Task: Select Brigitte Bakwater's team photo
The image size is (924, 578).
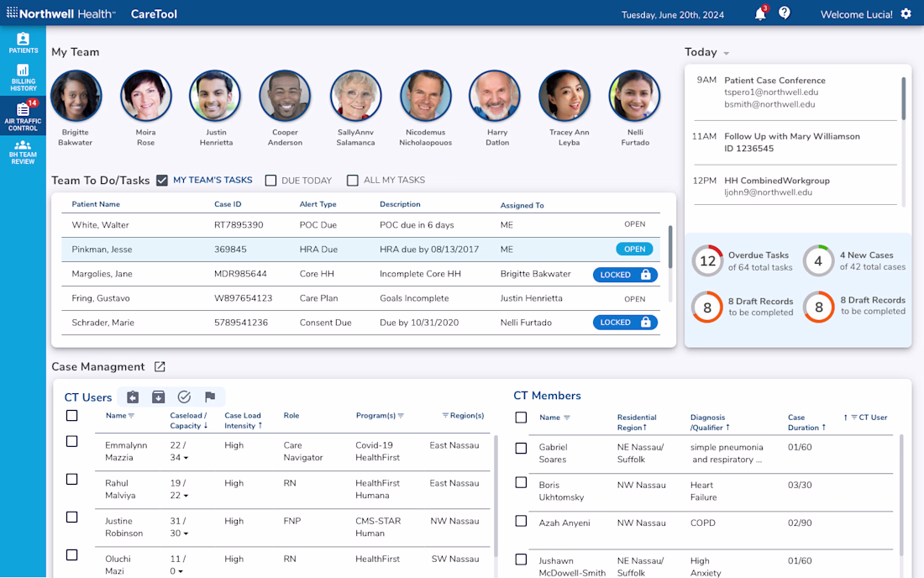Action: click(x=76, y=96)
